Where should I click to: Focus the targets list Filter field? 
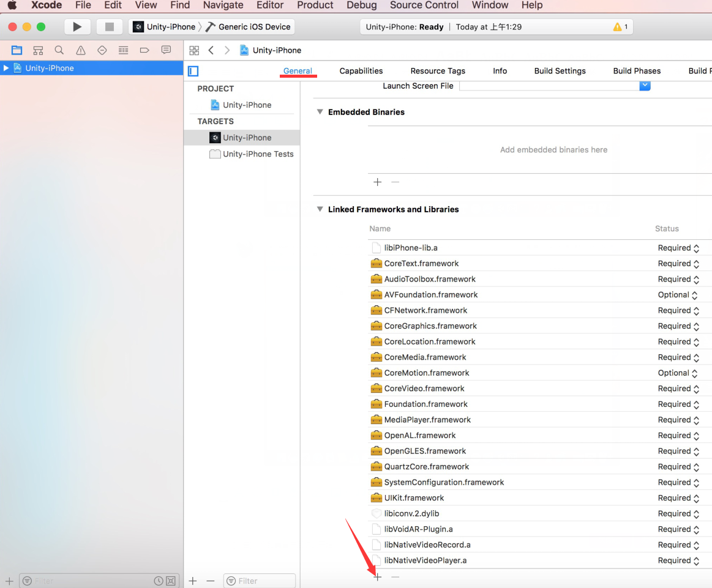click(x=260, y=581)
